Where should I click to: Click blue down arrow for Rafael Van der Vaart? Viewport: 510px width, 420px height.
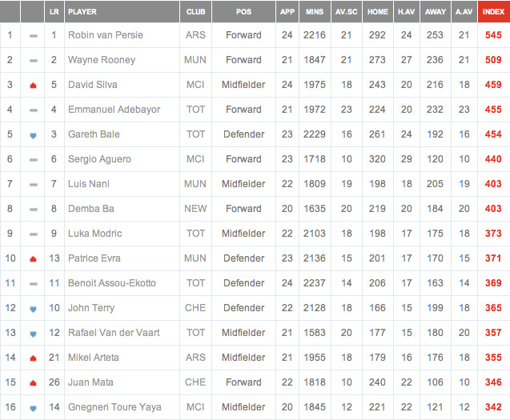(33, 334)
